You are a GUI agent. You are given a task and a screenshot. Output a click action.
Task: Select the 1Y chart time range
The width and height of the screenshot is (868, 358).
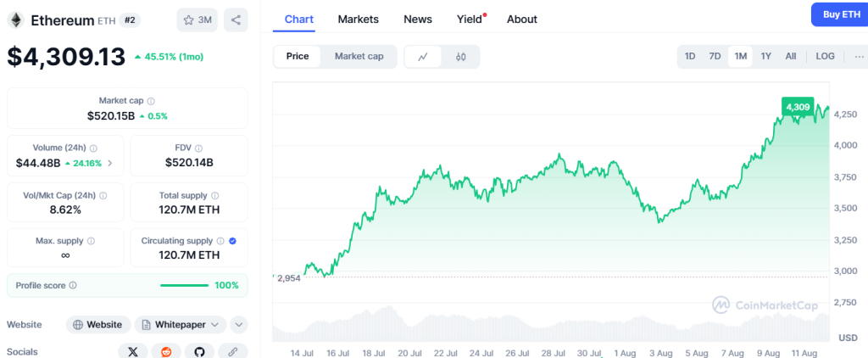point(765,57)
